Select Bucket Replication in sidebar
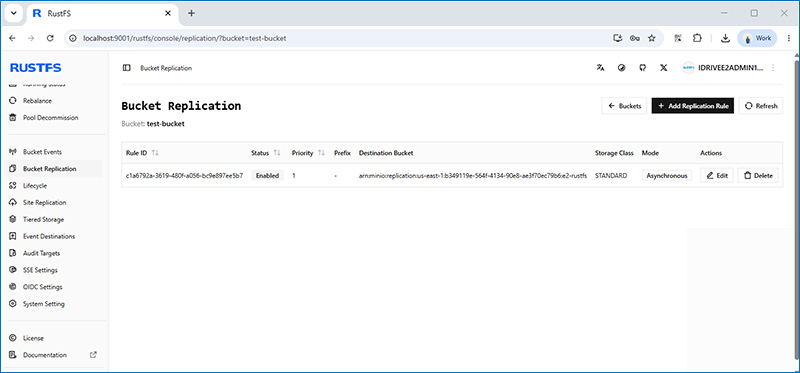Screen dimensions: 800x373 [54, 168]
